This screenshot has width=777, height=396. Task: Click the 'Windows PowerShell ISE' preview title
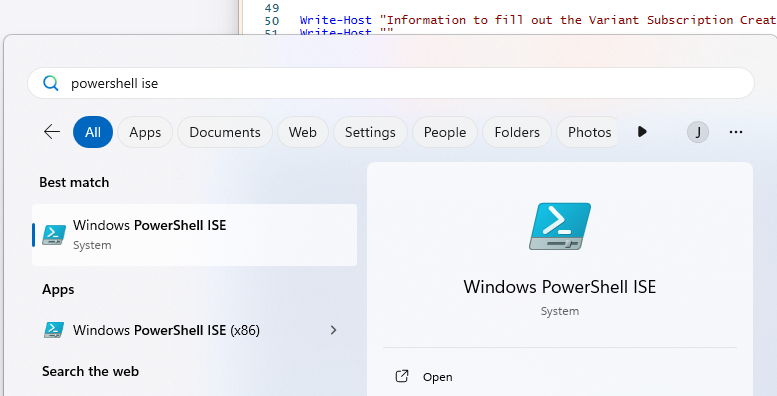559,287
